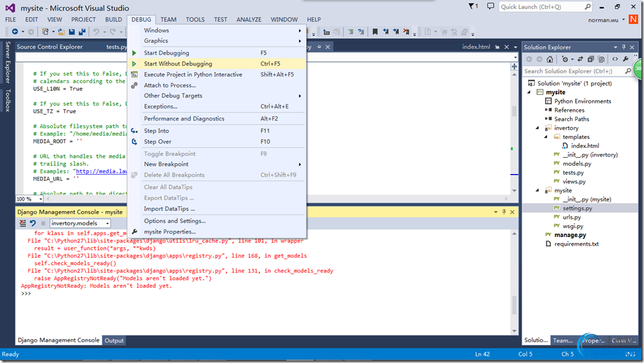Screen dimensions: 644x363
Task: Open mysite Properties from Debug menu
Action: (x=217, y=232)
